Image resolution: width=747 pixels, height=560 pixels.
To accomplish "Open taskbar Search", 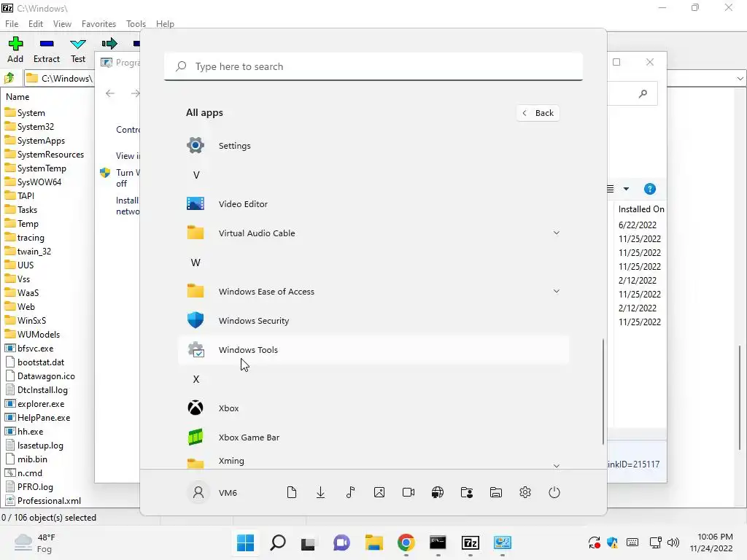I will tap(278, 542).
